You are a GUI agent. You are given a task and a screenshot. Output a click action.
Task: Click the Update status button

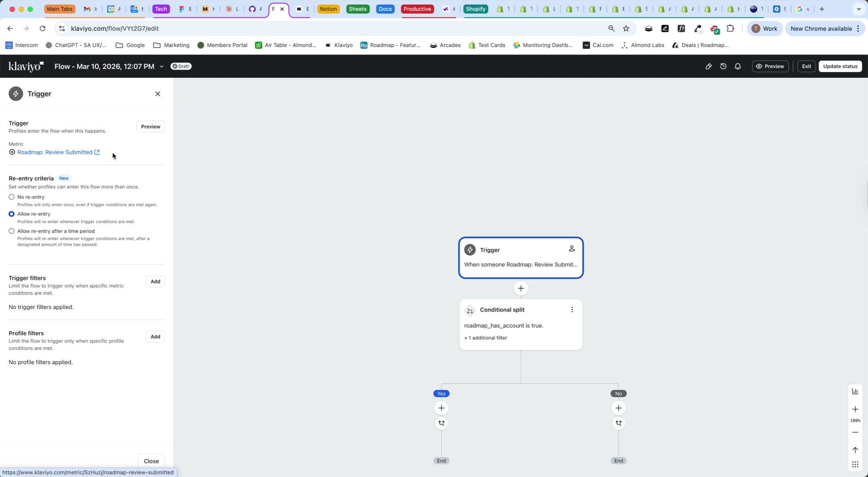tap(840, 66)
